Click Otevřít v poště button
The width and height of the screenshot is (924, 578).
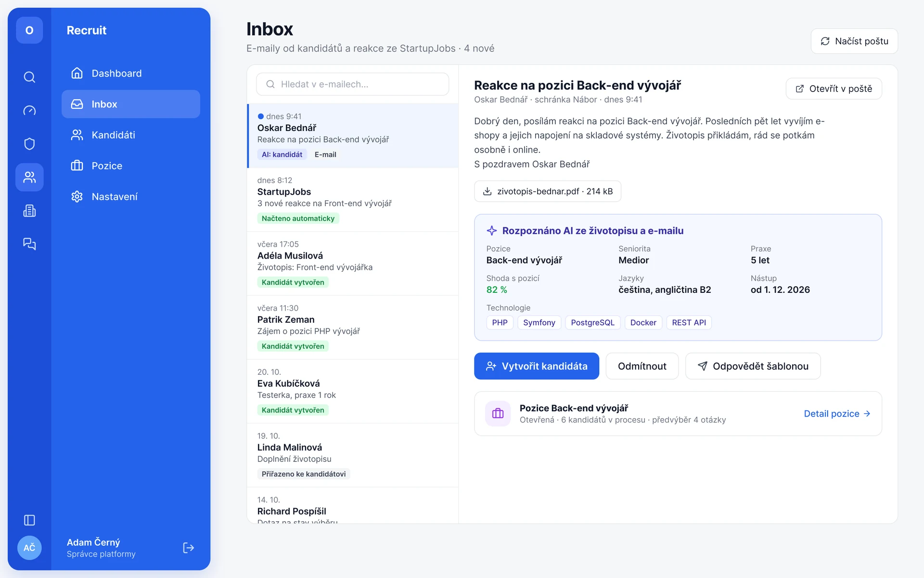[x=834, y=89]
